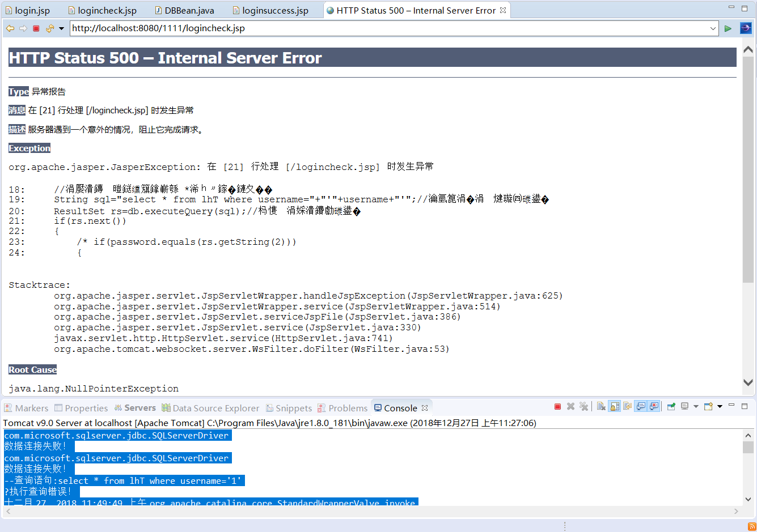Image resolution: width=757 pixels, height=532 pixels.
Task: Remove all terminated launches from Console
Action: [585, 406]
